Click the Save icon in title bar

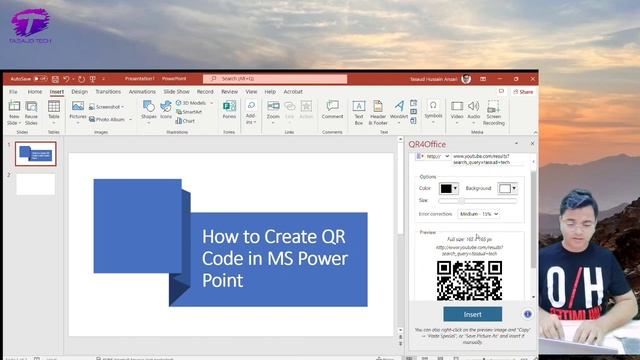coord(56,79)
